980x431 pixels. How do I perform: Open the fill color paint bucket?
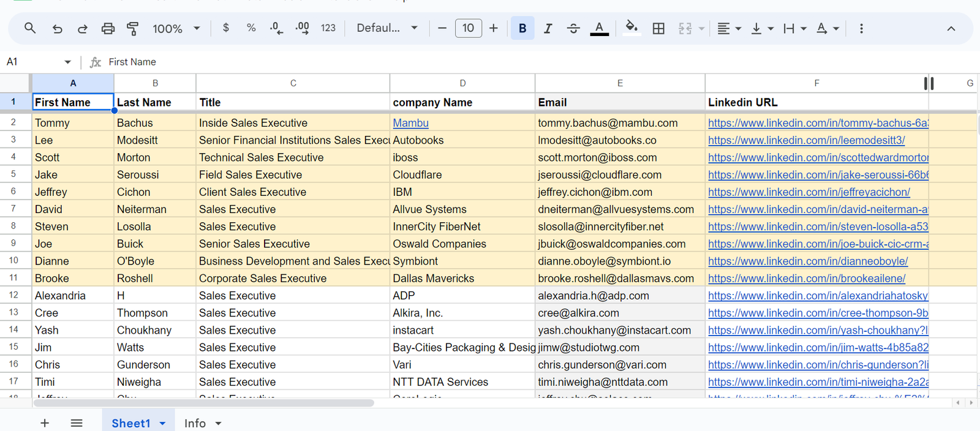click(631, 28)
